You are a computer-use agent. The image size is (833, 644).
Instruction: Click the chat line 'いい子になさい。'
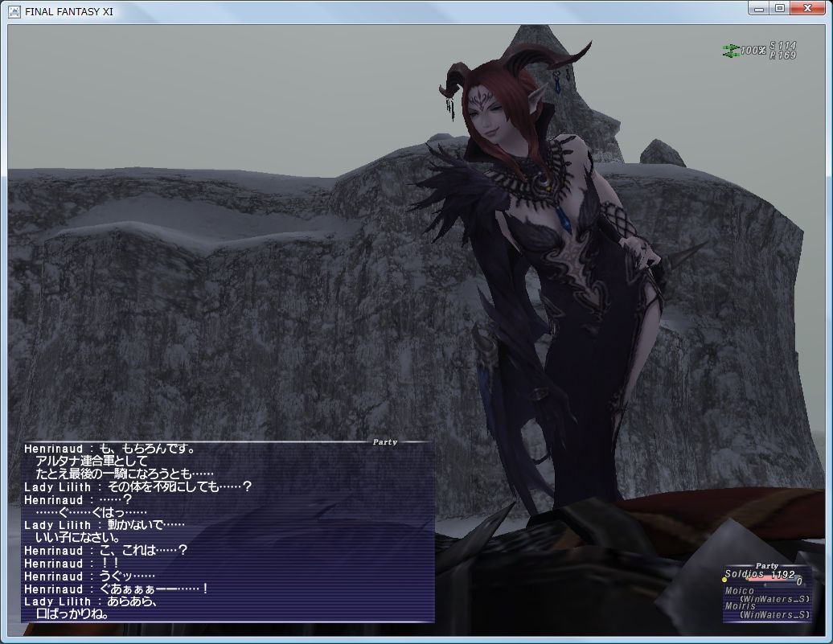78,538
